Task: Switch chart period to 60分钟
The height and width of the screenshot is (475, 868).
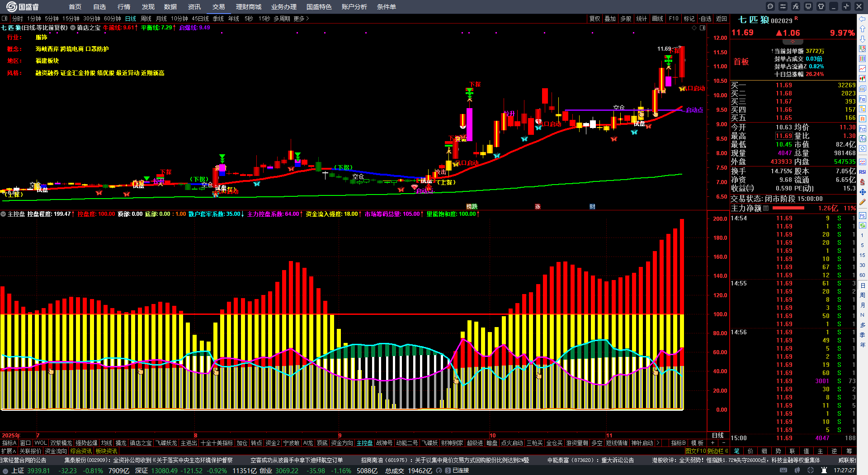Action: (x=113, y=19)
